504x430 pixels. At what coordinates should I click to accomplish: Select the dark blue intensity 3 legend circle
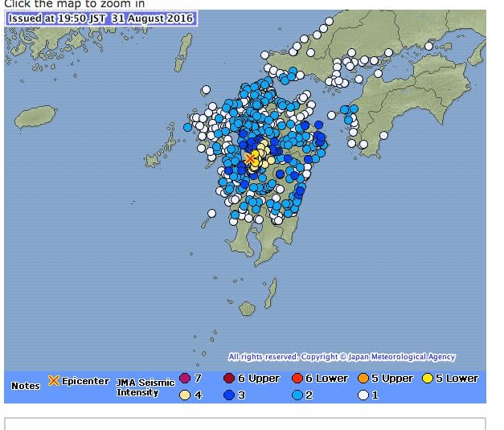tap(228, 395)
